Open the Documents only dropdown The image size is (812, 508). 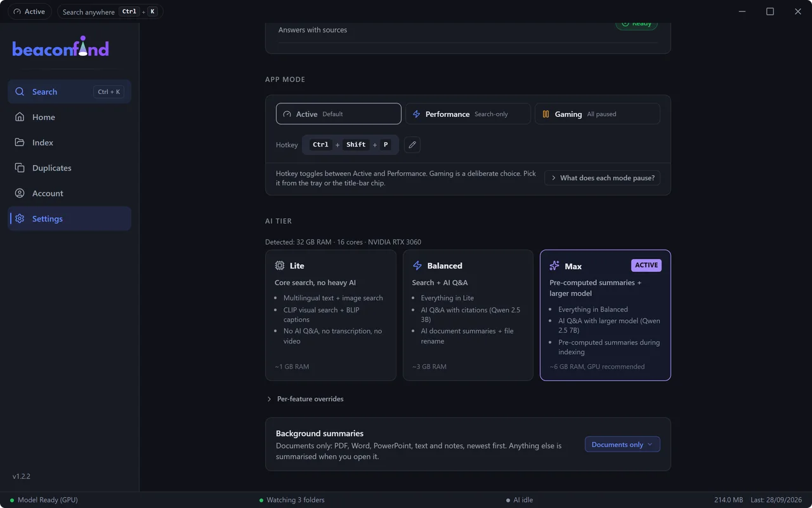coord(622,444)
